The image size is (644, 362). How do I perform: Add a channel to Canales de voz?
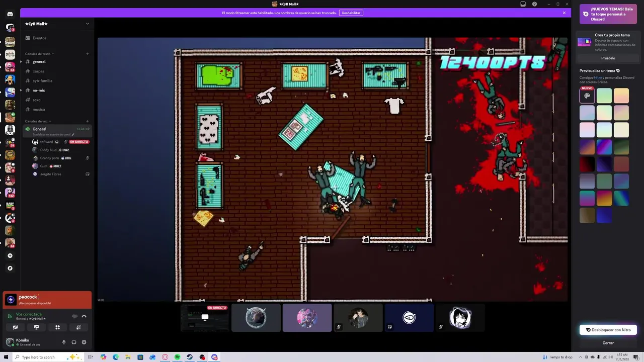pyautogui.click(x=88, y=121)
